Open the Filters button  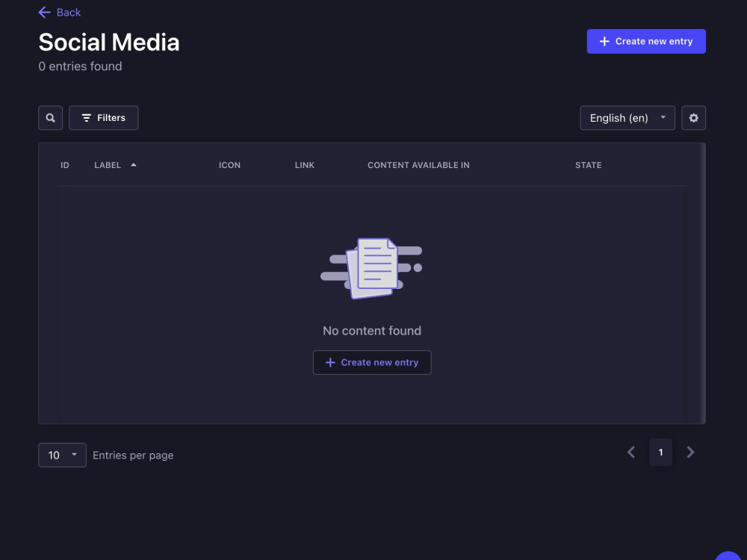point(103,118)
